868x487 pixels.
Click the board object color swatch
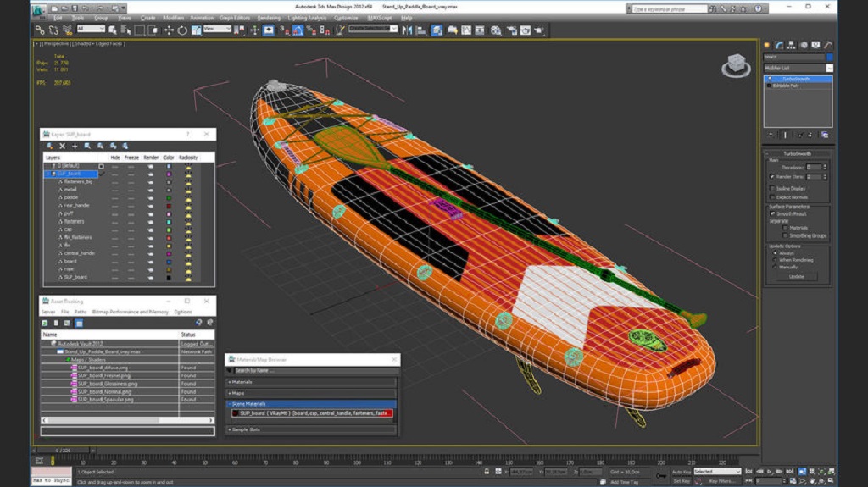[169, 261]
